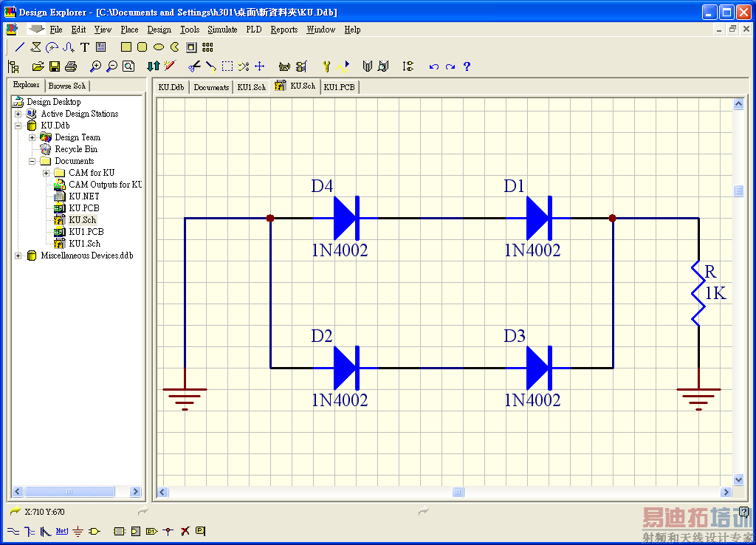Select the Bezier curve tool
756x545 pixels.
tap(69, 47)
